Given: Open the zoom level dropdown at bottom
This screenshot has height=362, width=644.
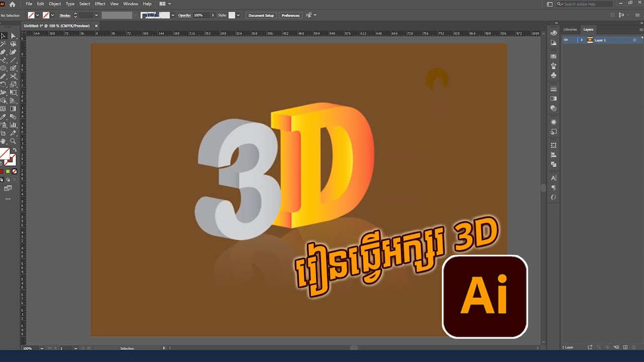Looking at the screenshot, I should [x=42, y=348].
